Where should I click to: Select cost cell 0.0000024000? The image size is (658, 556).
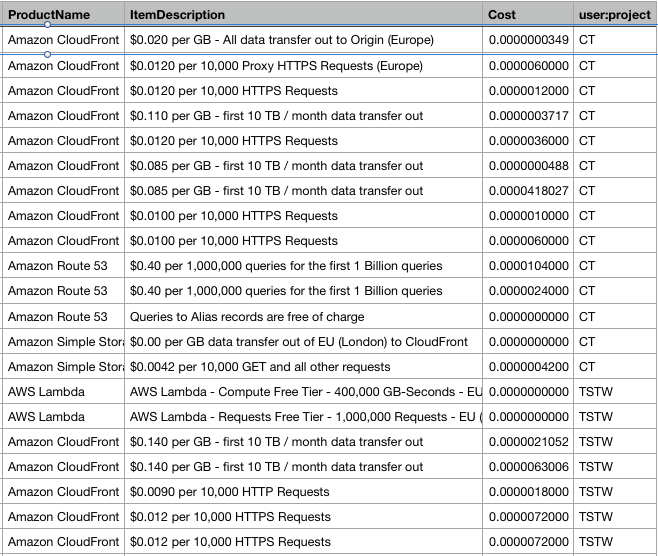pos(528,291)
